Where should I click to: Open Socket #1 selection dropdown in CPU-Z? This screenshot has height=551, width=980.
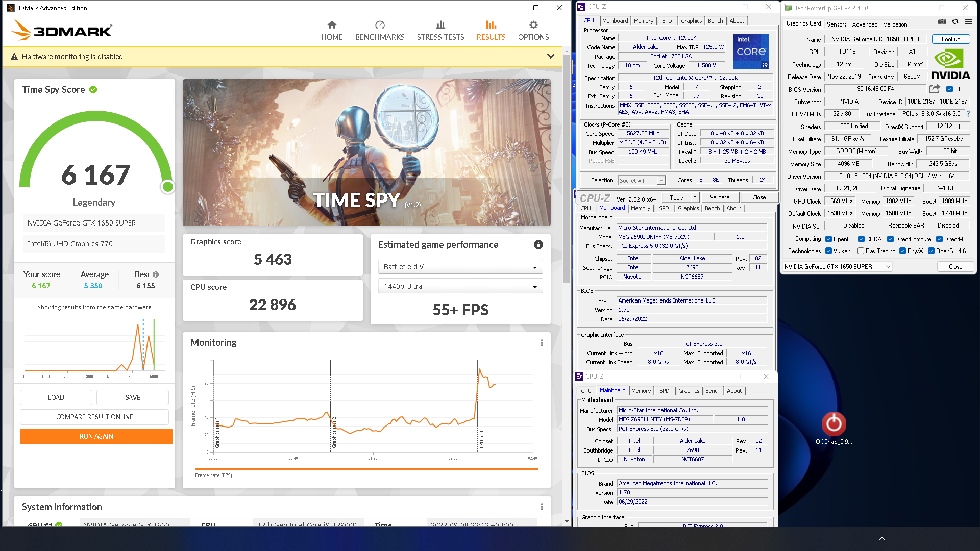pyautogui.click(x=642, y=181)
